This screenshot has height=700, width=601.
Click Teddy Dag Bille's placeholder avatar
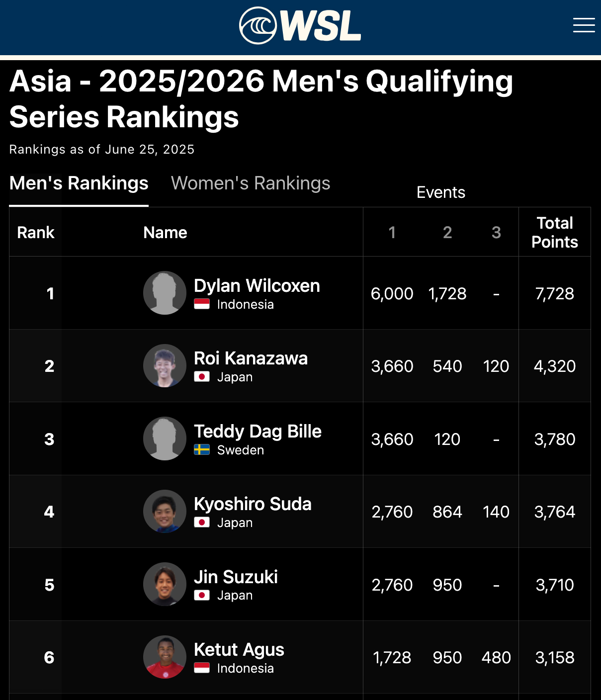pyautogui.click(x=165, y=438)
